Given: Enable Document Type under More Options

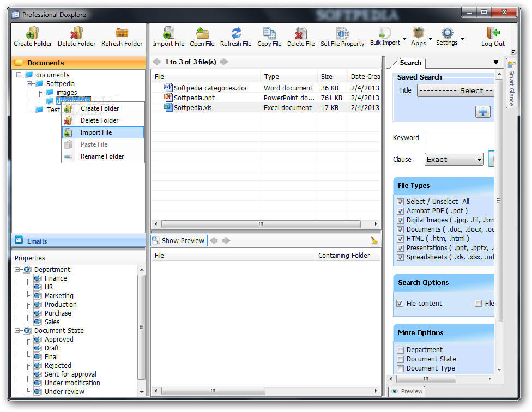Looking at the screenshot, I should coord(400,368).
